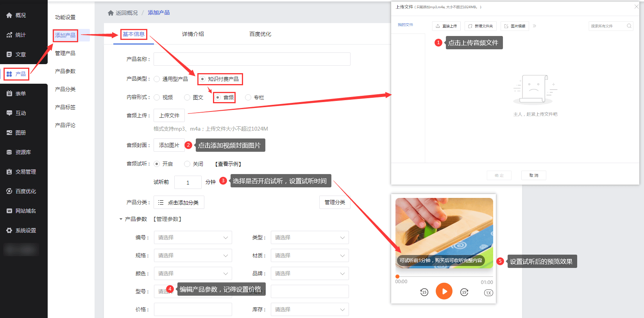Open 系统设置 in the sidebar

pyautogui.click(x=25, y=230)
